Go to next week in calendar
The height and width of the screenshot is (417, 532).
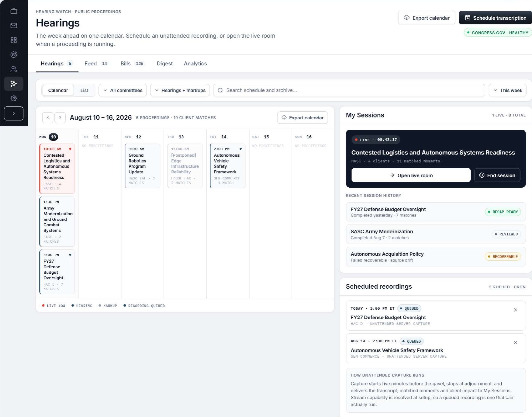(x=60, y=117)
